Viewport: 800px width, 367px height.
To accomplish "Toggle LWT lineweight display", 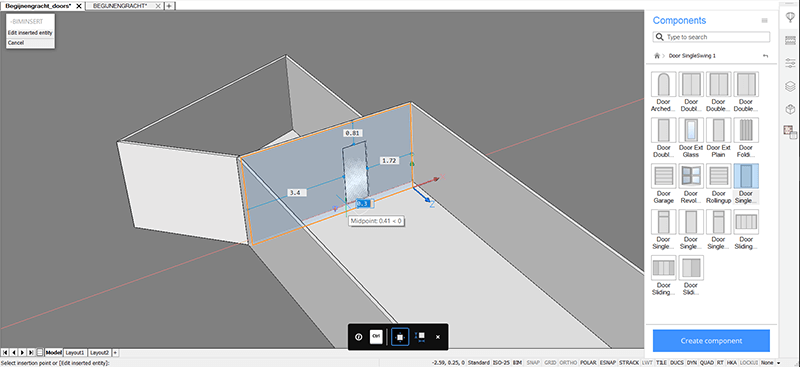I will tap(647, 362).
